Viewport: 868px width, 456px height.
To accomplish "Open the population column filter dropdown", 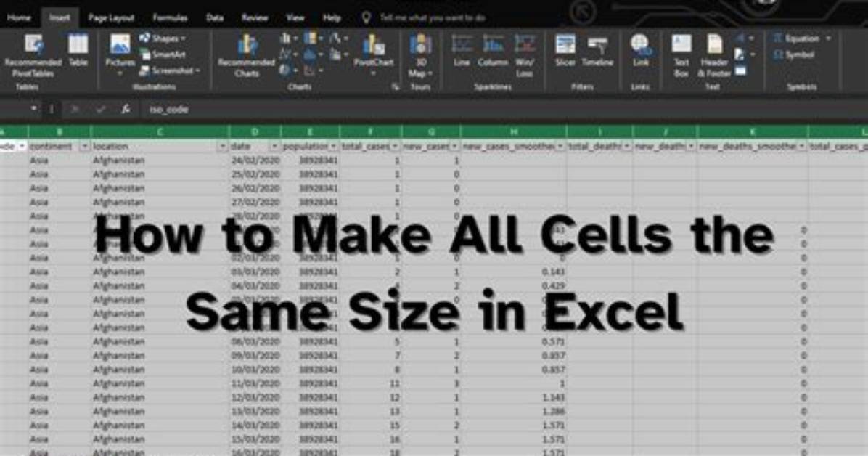I will 333,146.
